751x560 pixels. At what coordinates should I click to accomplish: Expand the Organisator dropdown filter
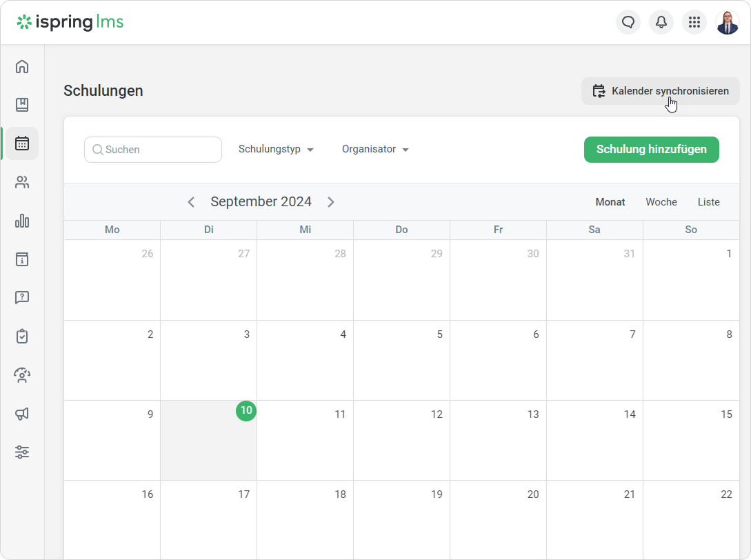(375, 149)
